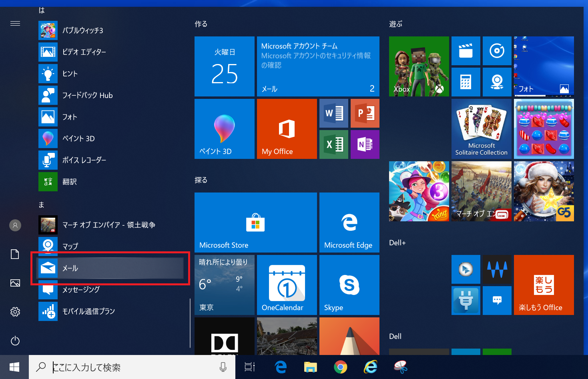
Task: Launch バブルウィッチ3 from the app list
Action: click(x=111, y=30)
